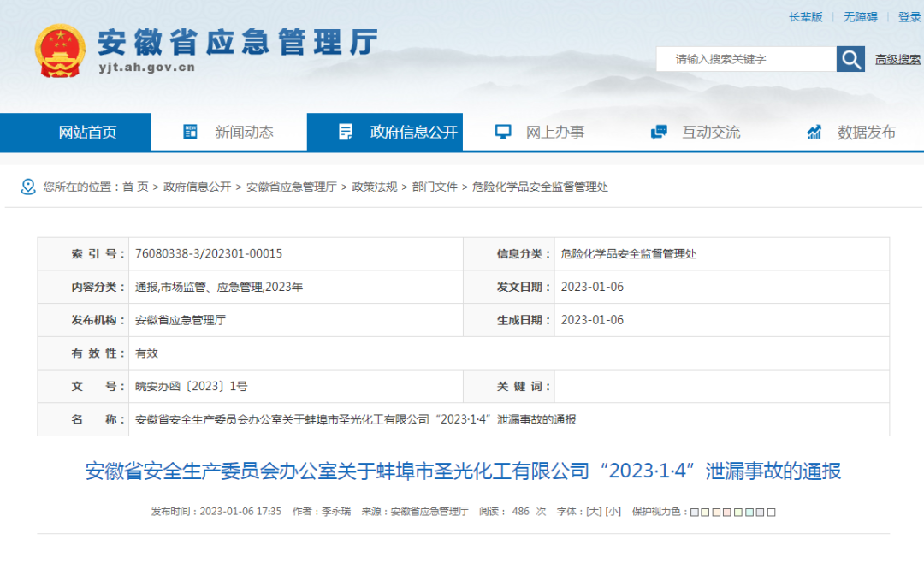Viewport: 924px width, 581px height.
Task: Click the 文号 row label
Action: 98,387
